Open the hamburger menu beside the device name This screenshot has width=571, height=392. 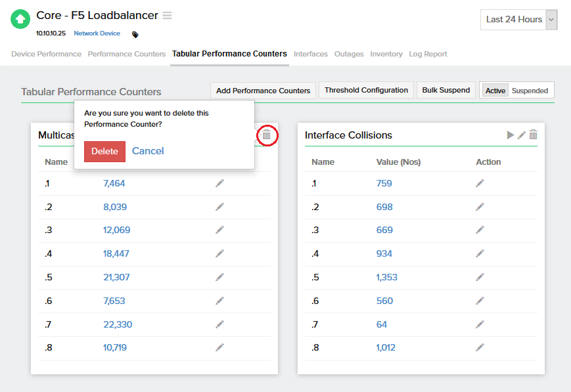[x=168, y=16]
